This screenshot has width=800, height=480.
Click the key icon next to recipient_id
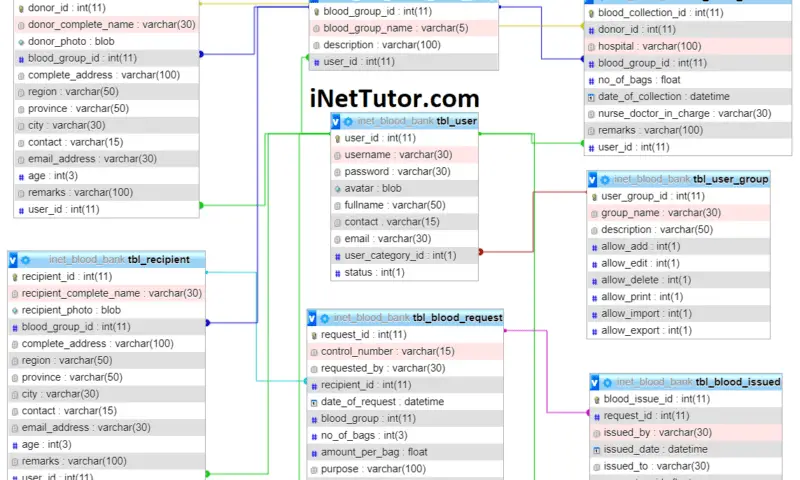click(15, 276)
